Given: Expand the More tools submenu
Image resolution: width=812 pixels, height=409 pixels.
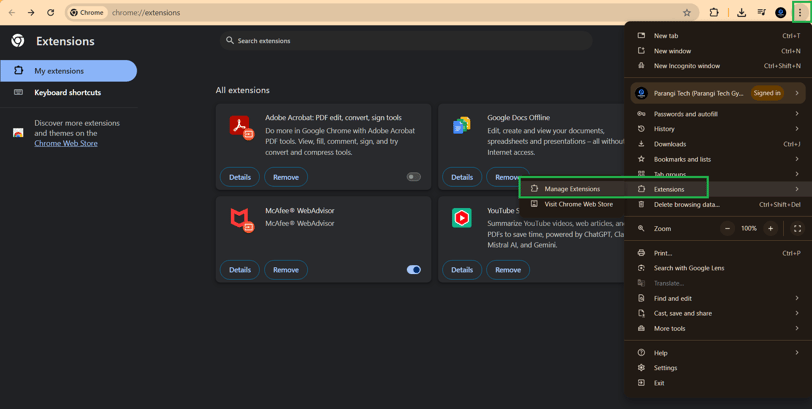Looking at the screenshot, I should [797, 328].
